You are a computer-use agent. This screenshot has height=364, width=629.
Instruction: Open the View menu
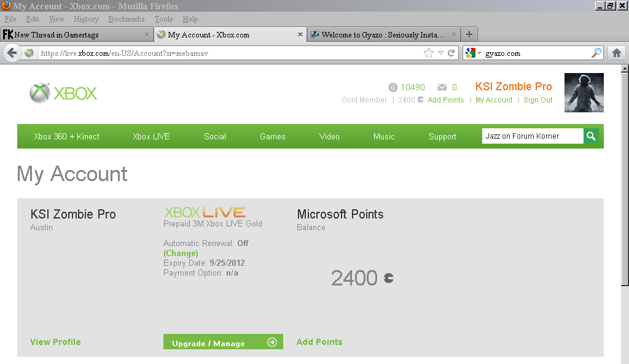(x=57, y=19)
